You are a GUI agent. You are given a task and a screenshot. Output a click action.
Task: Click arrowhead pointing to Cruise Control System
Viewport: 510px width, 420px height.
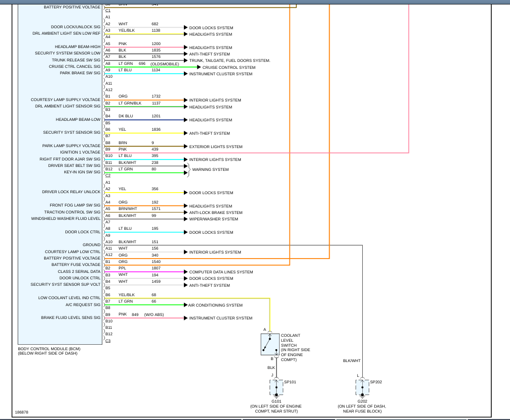(199, 67)
